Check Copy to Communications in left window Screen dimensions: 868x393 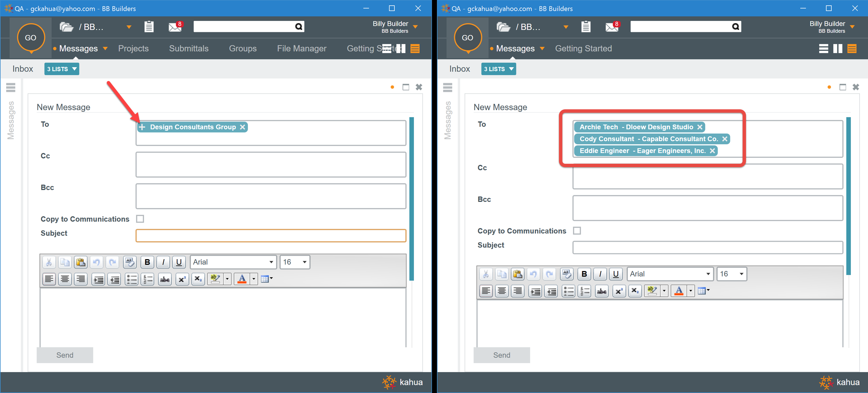pos(140,219)
